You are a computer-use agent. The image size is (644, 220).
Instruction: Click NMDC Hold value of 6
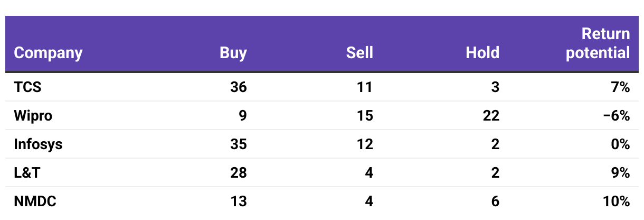(495, 201)
